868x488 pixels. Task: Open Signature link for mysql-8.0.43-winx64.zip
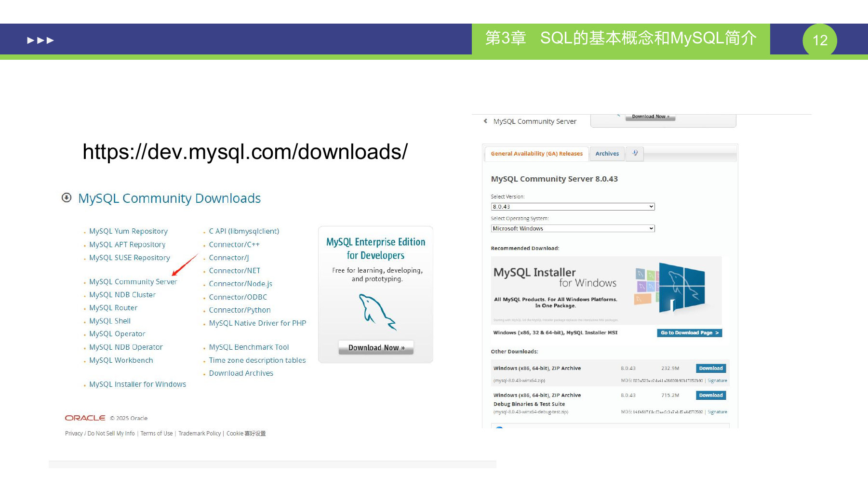click(717, 381)
